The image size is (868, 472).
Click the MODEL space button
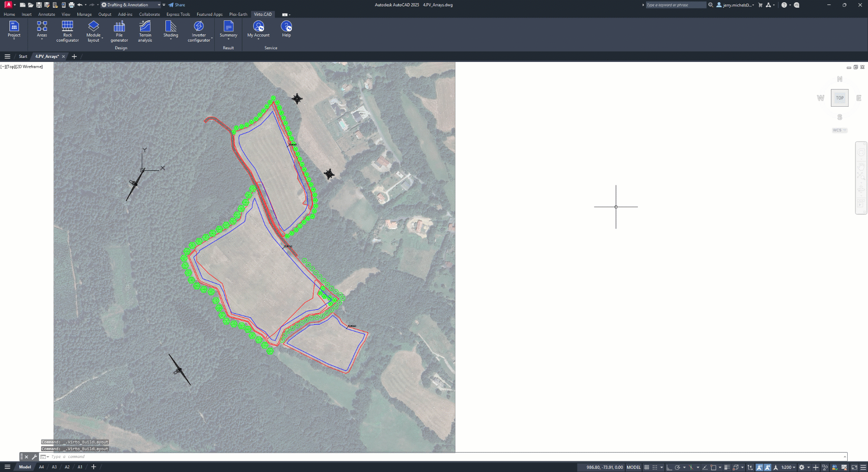click(x=633, y=467)
